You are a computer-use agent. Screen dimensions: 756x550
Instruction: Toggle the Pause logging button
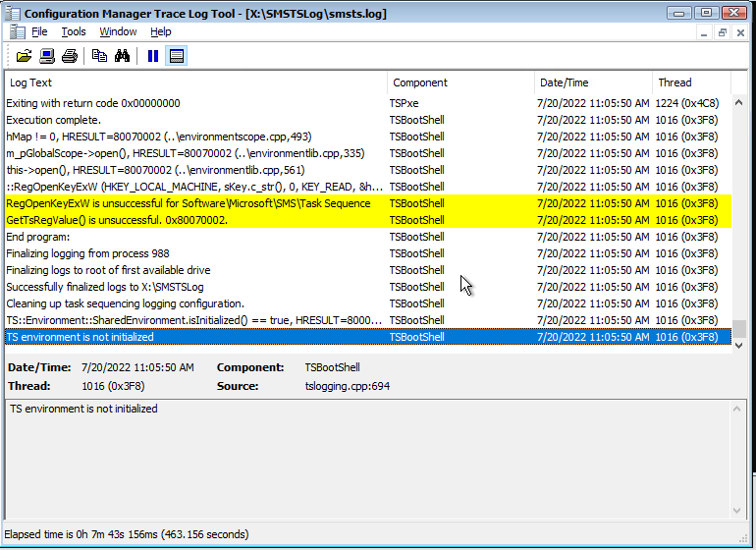153,56
